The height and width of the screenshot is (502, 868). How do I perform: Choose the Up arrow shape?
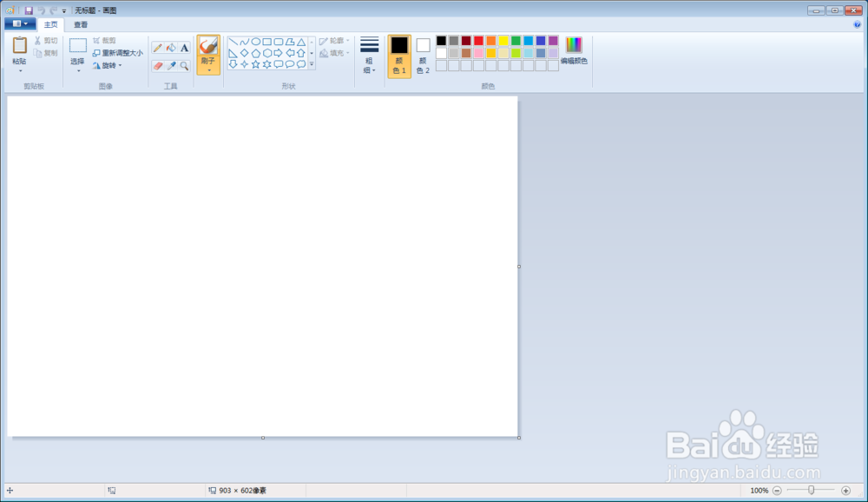coord(301,53)
